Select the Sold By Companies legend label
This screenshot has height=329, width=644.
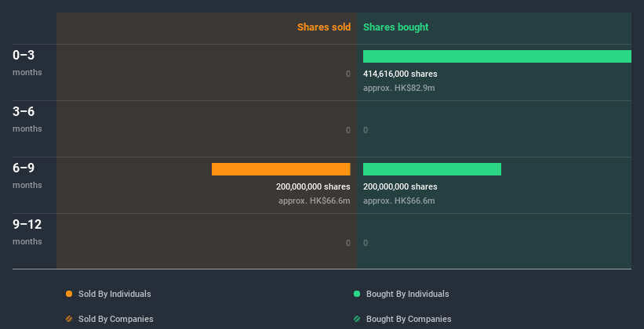point(116,319)
